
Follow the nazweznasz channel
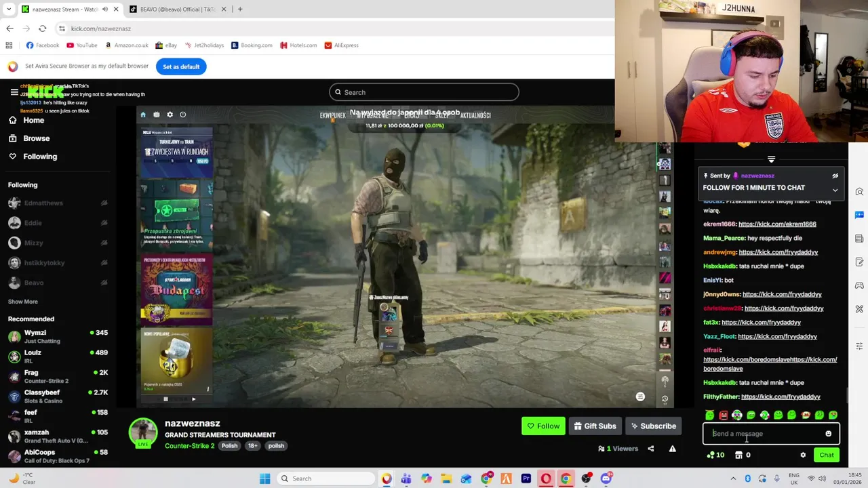pos(543,426)
